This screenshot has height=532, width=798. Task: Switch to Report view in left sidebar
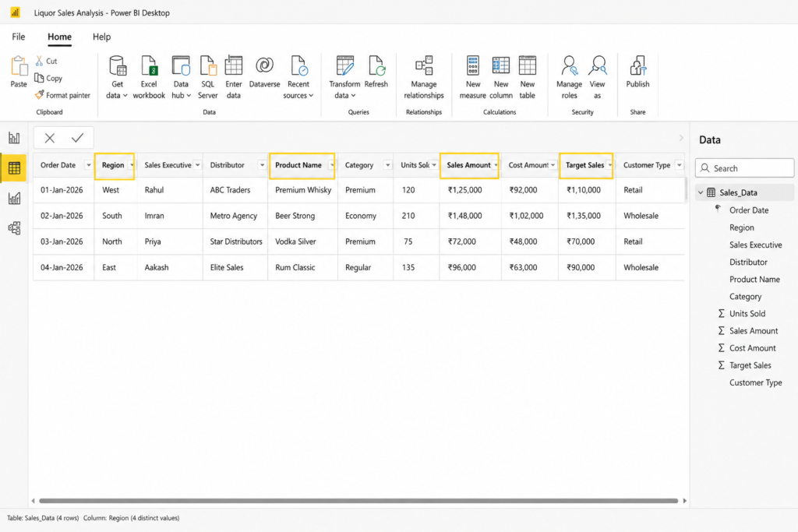click(14, 138)
